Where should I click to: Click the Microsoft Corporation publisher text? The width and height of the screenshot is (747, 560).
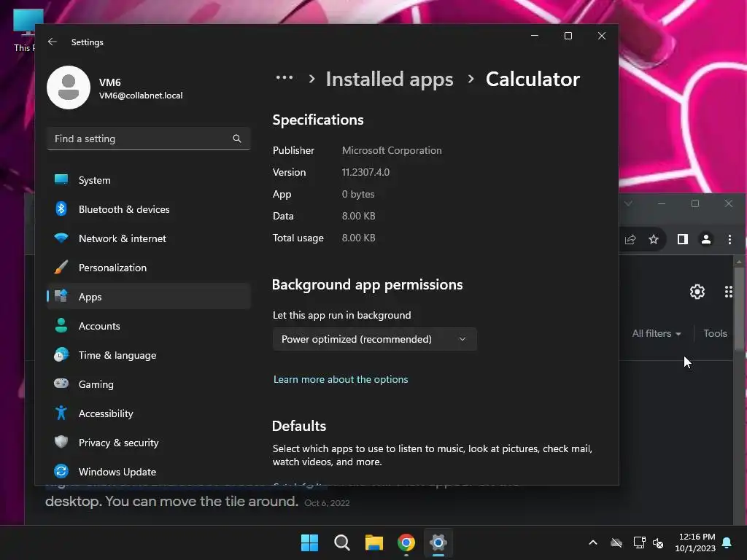coord(392,150)
